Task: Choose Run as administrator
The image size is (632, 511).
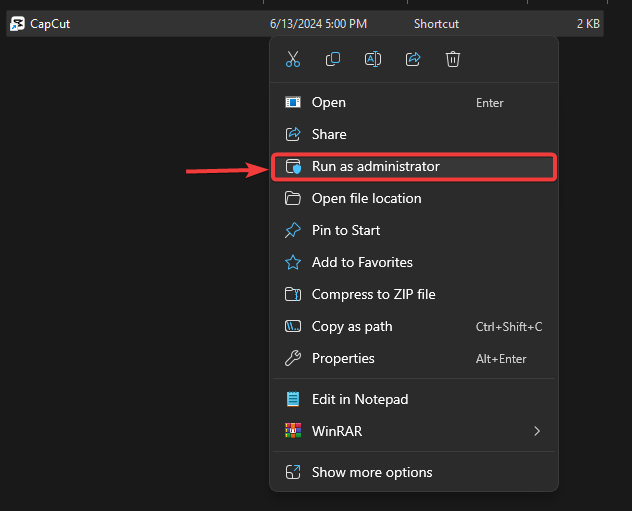Action: pyautogui.click(x=375, y=166)
